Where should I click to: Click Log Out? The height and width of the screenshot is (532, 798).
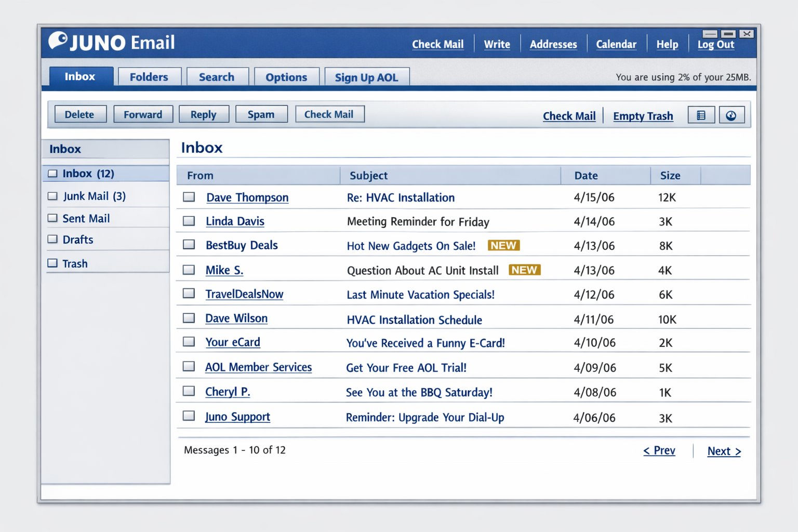pos(716,45)
